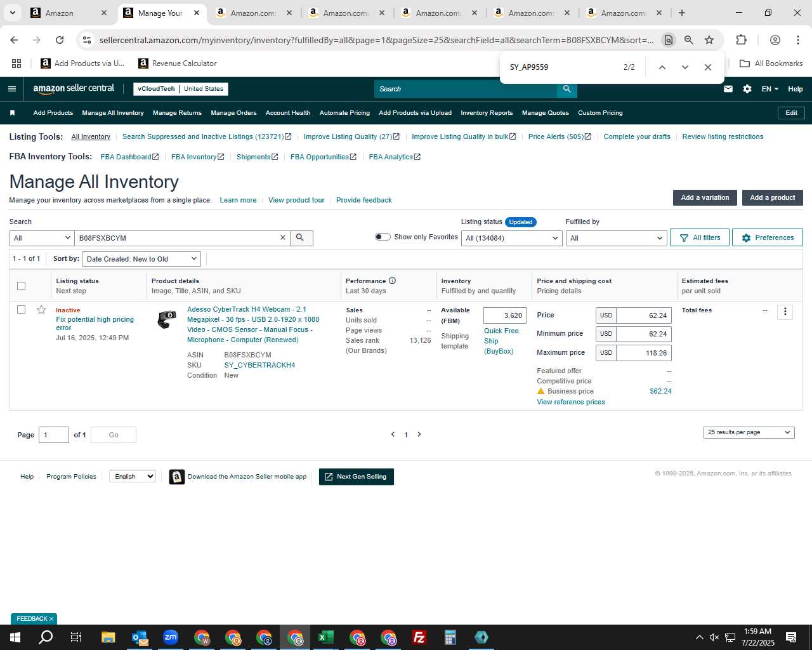The image size is (812, 650).
Task: Check the Adesso CyberTrack listing checkbox
Action: point(21,310)
